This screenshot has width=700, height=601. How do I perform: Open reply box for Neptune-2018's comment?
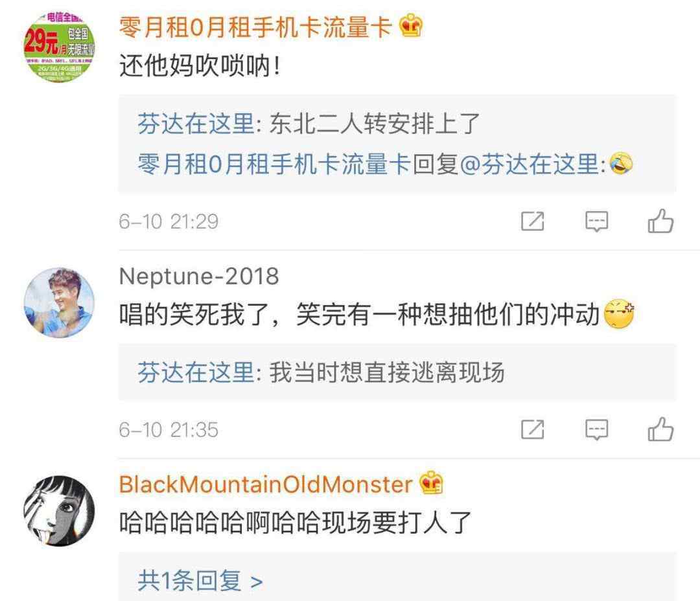[596, 429]
